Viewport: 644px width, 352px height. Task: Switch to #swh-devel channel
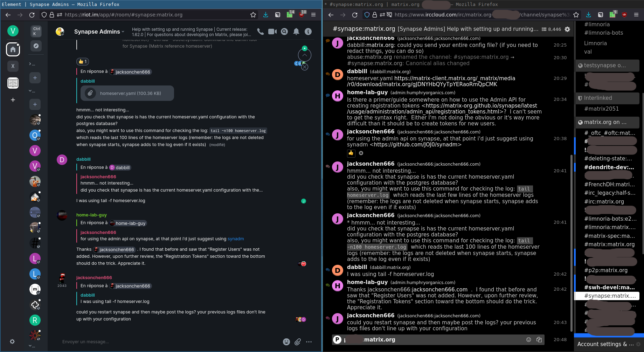click(609, 288)
